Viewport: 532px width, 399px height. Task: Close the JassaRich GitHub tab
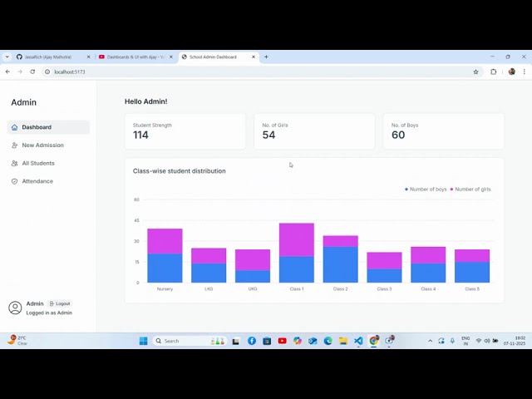(x=89, y=57)
